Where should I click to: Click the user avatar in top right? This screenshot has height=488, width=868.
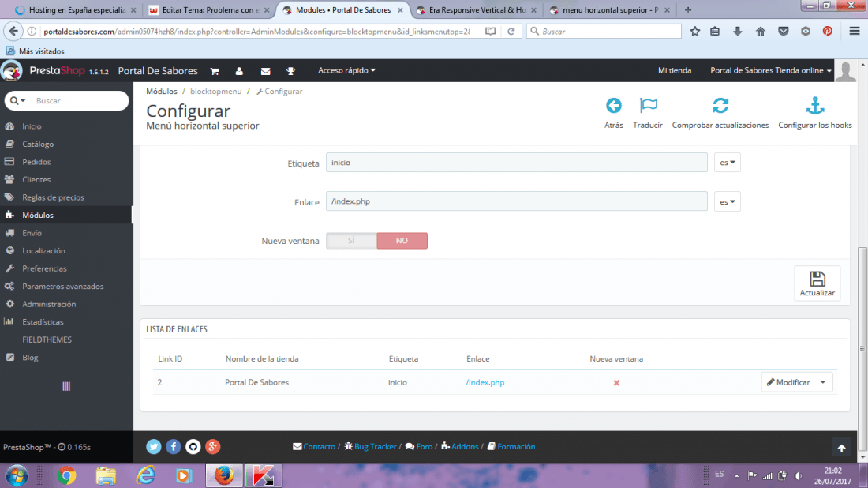click(845, 71)
